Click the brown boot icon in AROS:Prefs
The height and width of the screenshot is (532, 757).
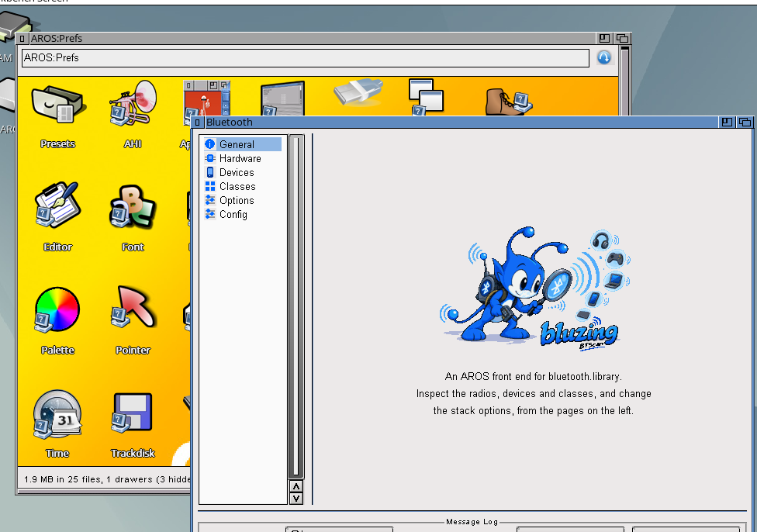pyautogui.click(x=508, y=101)
